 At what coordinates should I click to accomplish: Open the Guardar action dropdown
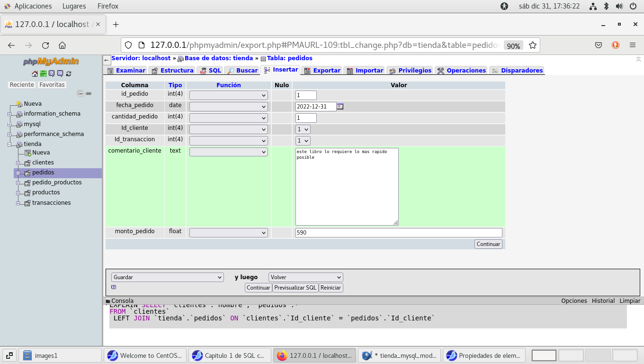click(167, 277)
